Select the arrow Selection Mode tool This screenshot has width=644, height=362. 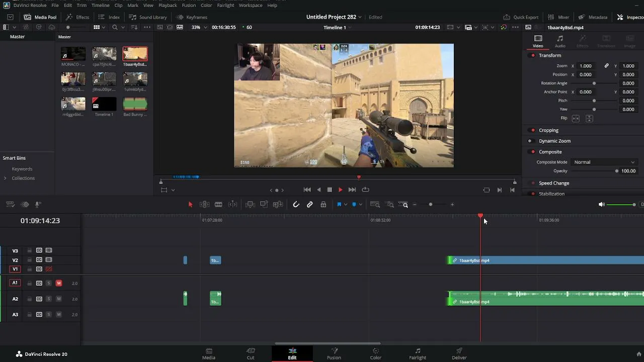tap(190, 205)
